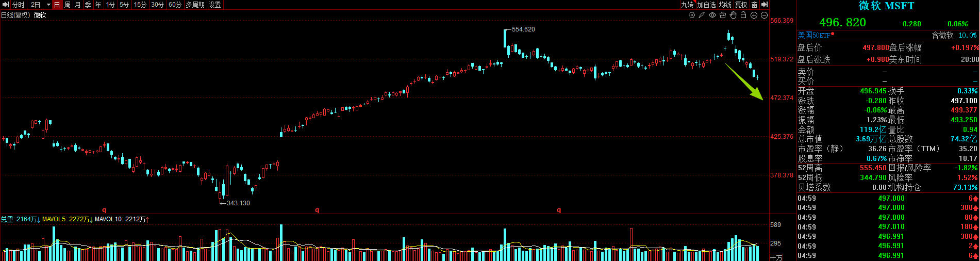The width and height of the screenshot is (980, 261).
Task: Click the first q earnings marker on timeline
Action: (x=104, y=210)
